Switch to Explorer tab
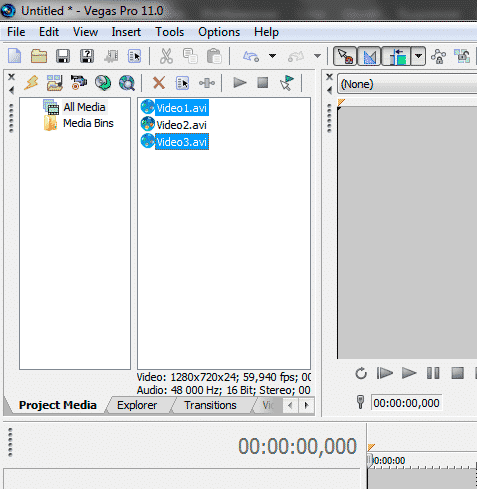The image size is (477, 489). 137,405
